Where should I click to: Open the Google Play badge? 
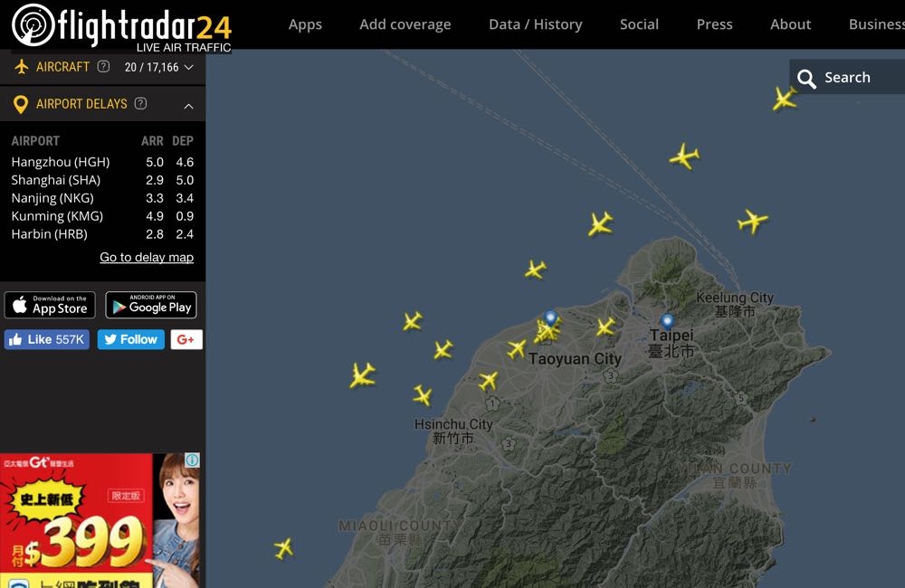tap(151, 305)
